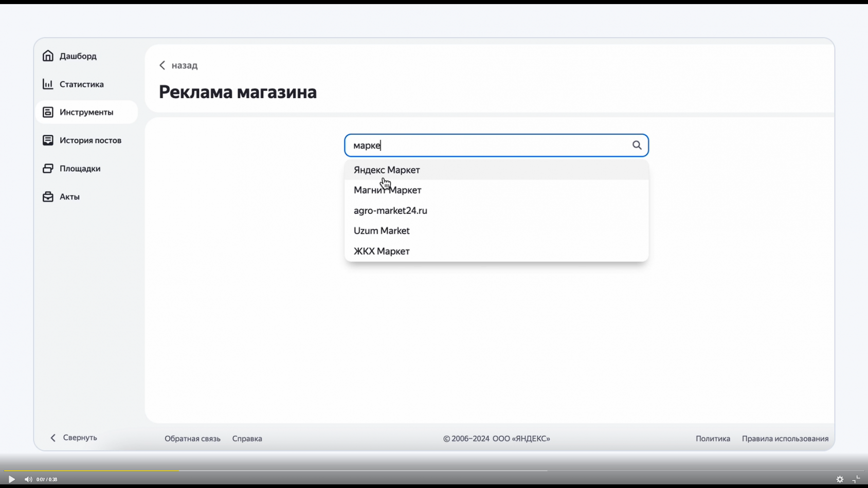Play the video
This screenshot has width=868, height=488.
[11, 479]
